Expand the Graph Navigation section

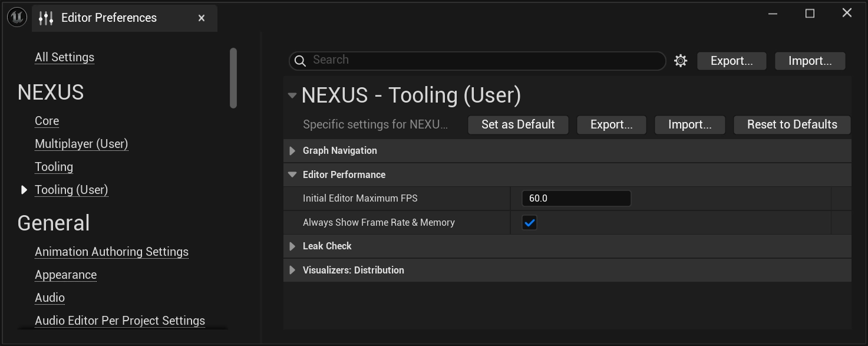(x=292, y=150)
